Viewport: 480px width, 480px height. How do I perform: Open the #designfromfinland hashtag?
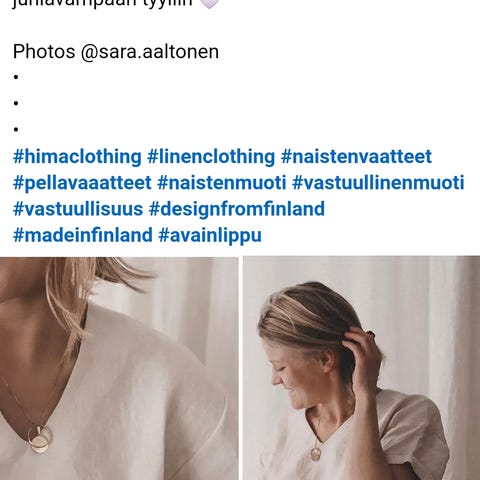click(237, 209)
